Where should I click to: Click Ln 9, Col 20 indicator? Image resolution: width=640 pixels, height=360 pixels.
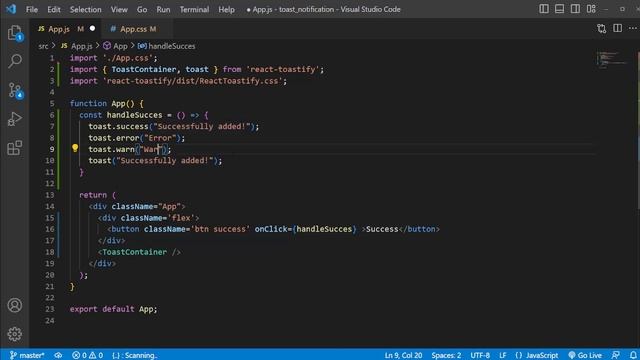[403, 355]
